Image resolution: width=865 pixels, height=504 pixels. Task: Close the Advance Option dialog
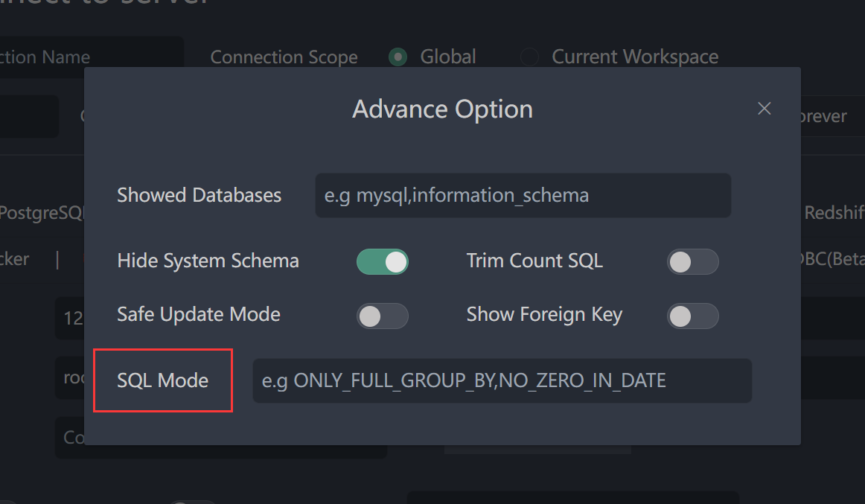(764, 108)
